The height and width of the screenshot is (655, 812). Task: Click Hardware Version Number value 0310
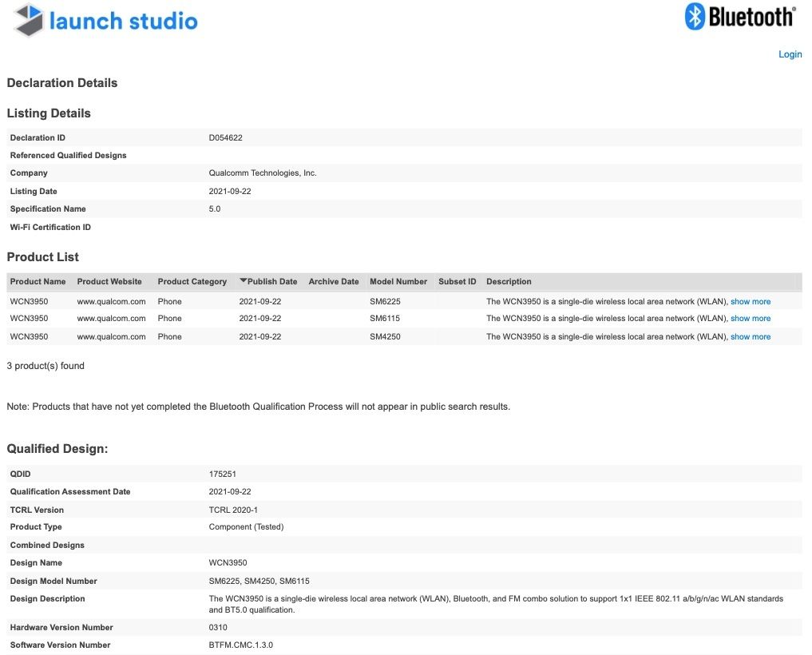pyautogui.click(x=218, y=627)
